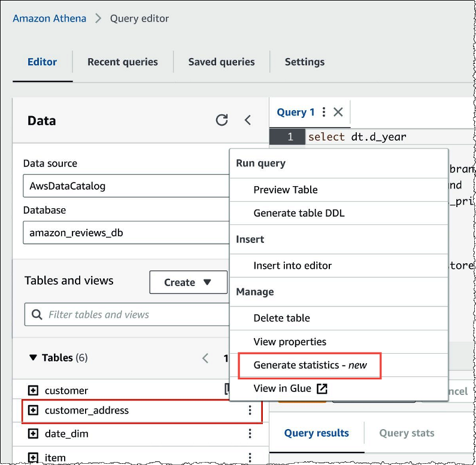This screenshot has height=465, width=476.
Task: Open the Create dropdown button
Action: [x=188, y=282]
